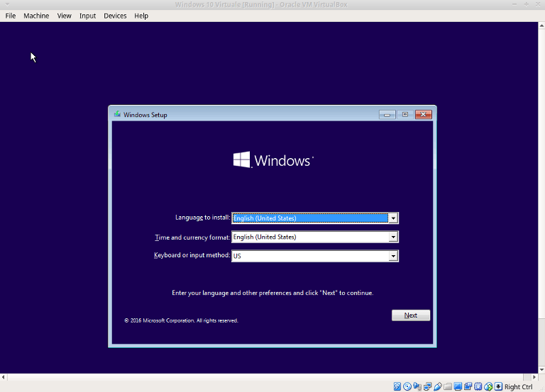Click the Keyboard or input method label
This screenshot has height=392, width=545.
pos(192,255)
